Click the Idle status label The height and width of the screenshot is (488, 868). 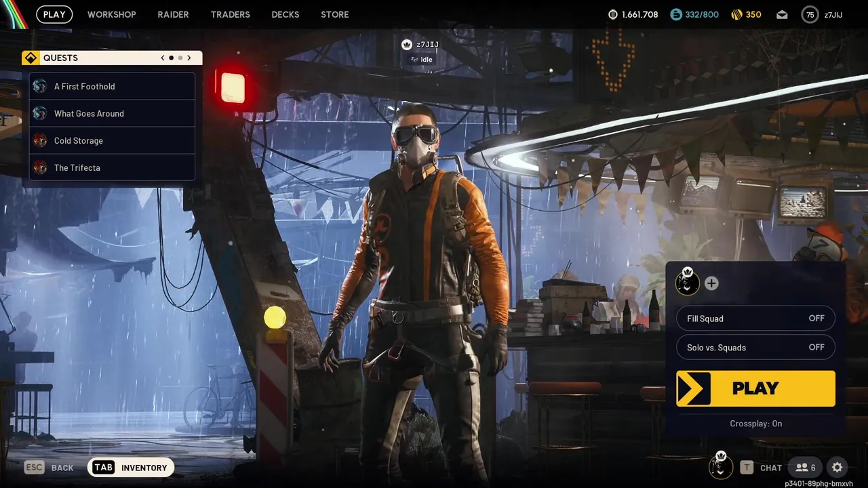pyautogui.click(x=427, y=60)
